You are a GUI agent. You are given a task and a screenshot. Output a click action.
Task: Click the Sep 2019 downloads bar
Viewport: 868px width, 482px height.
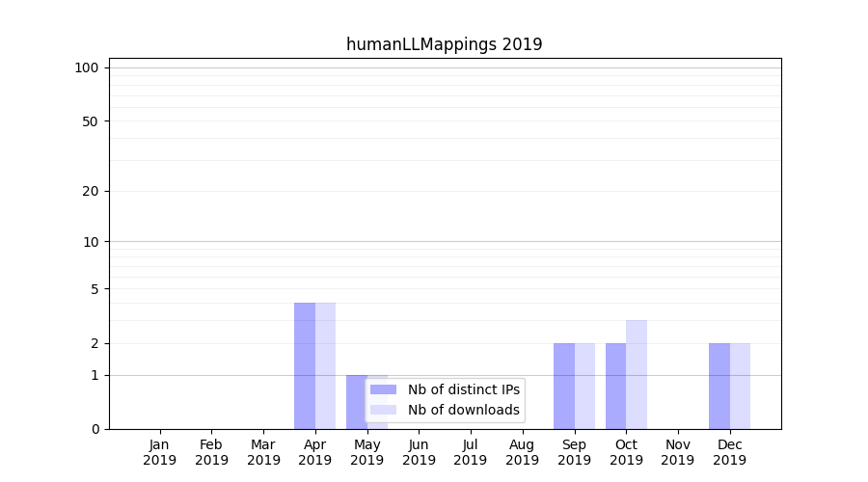tap(584, 386)
